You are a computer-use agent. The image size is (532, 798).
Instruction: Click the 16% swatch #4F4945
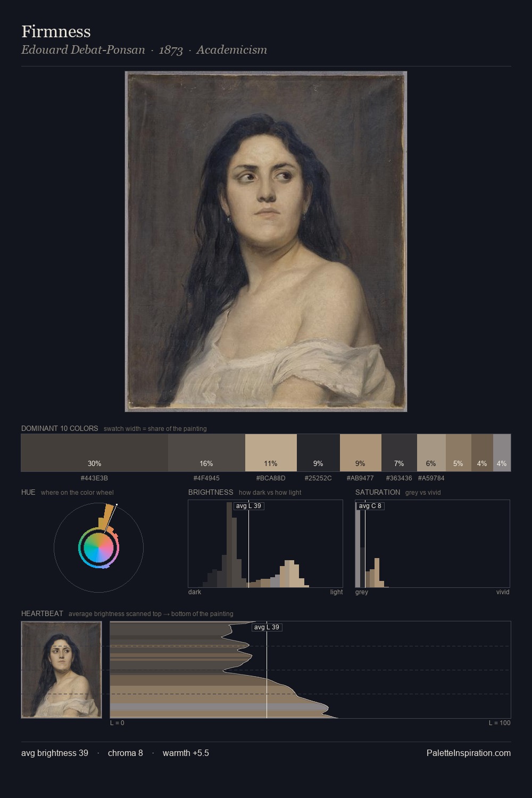[x=206, y=453]
